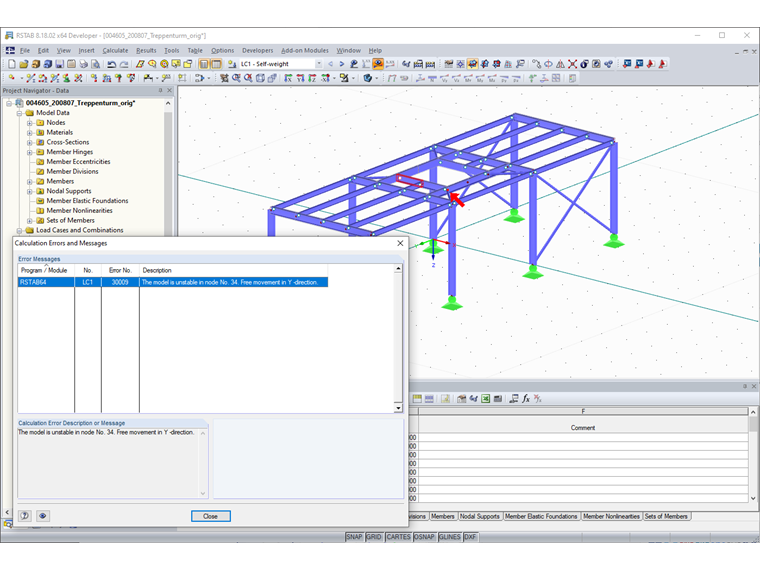Expand the Nodal Supports tree node
760x570 pixels.
[30, 191]
